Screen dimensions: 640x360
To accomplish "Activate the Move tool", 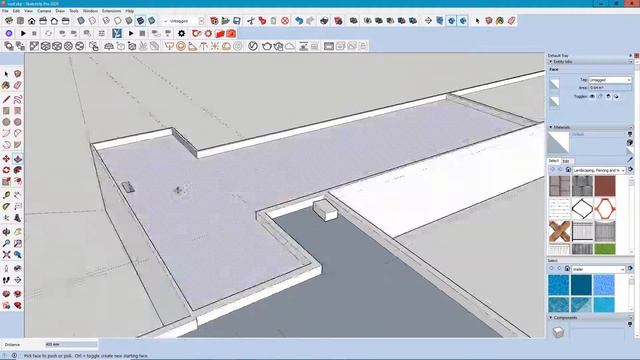I will [x=6, y=159].
